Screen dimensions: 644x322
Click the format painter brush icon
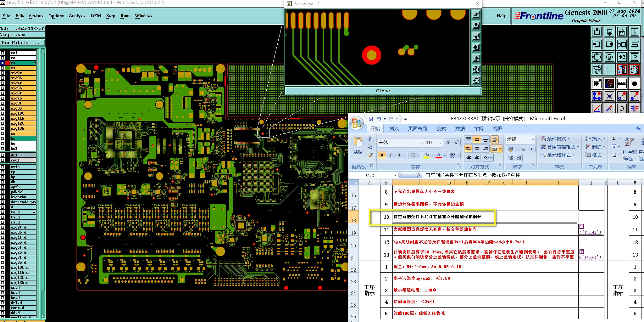(x=370, y=155)
